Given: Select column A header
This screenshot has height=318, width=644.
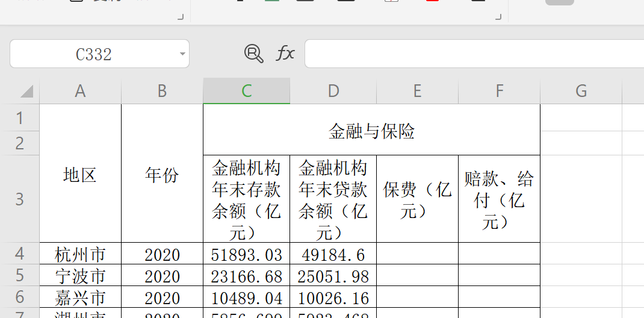Looking at the screenshot, I should click(x=81, y=91).
